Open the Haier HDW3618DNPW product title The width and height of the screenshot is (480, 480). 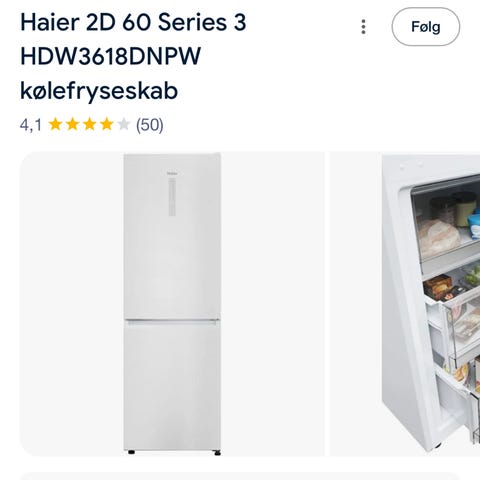[133, 56]
